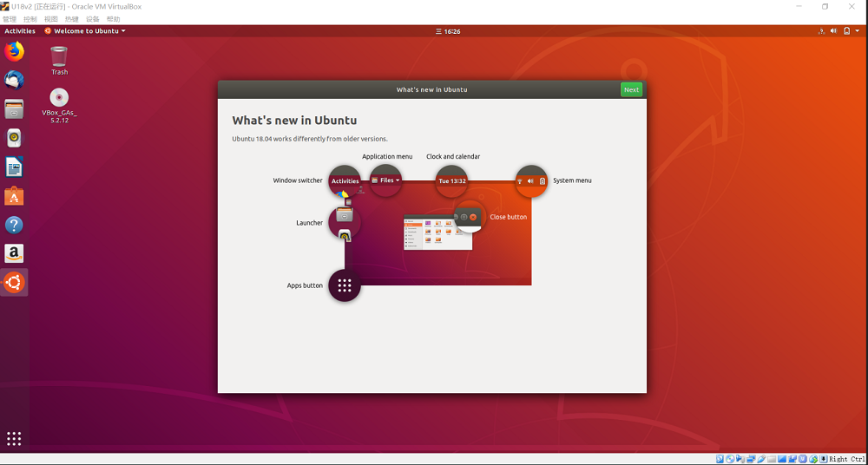This screenshot has width=868, height=465.
Task: Launch Firefox from the Ubuntu dock
Action: tap(15, 51)
